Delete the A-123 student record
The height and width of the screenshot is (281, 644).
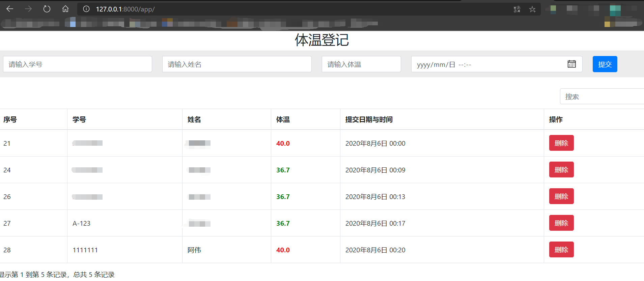(x=561, y=223)
